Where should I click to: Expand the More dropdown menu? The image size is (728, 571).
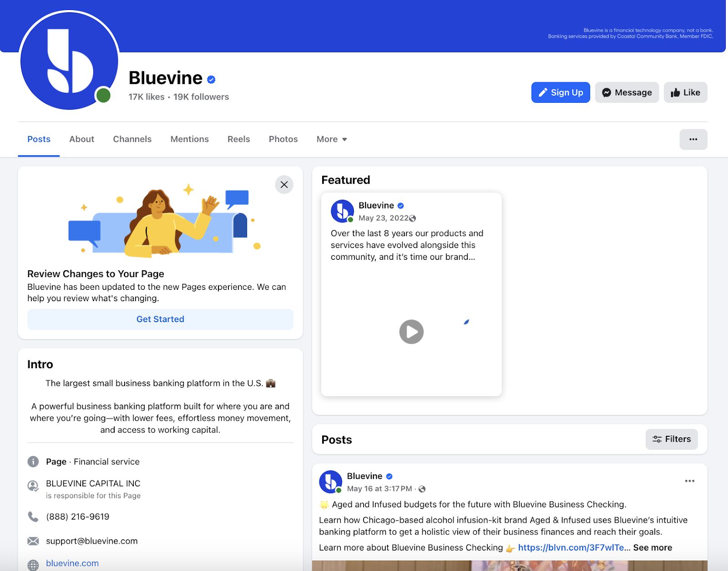click(x=332, y=139)
